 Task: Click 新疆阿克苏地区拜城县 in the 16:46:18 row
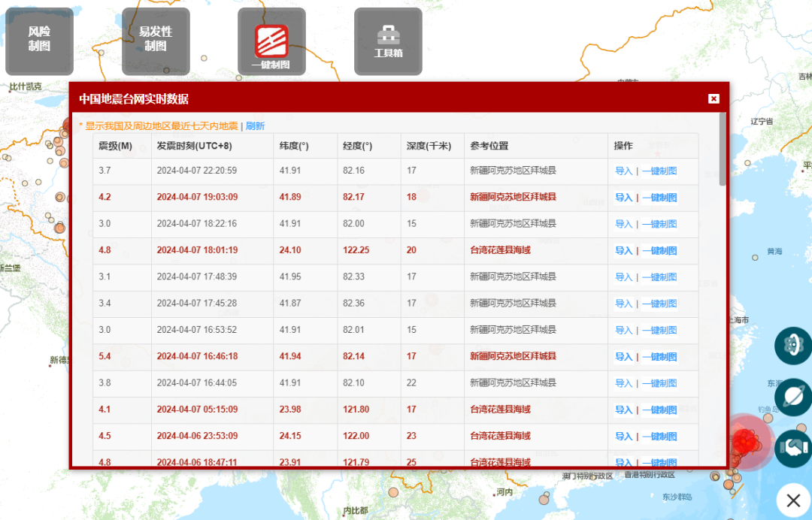click(x=514, y=356)
